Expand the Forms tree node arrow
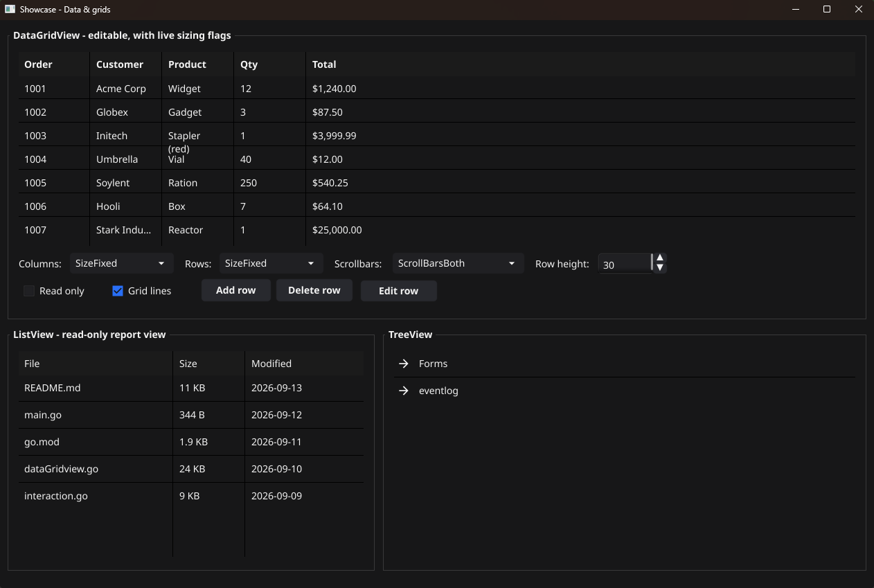This screenshot has height=588, width=874. click(404, 364)
